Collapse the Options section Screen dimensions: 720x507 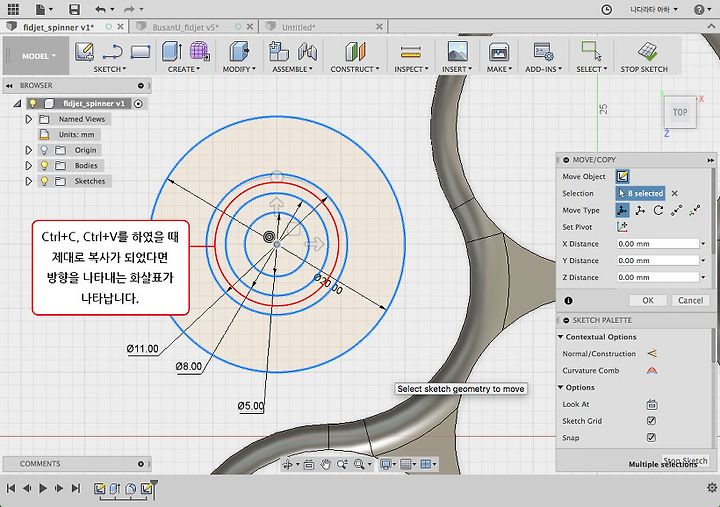pos(561,387)
